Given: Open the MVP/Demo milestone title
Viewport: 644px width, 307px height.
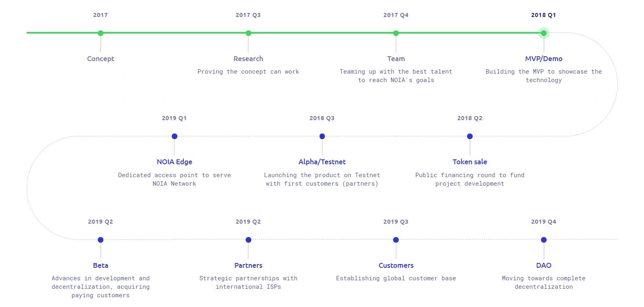Looking at the screenshot, I should (544, 59).
